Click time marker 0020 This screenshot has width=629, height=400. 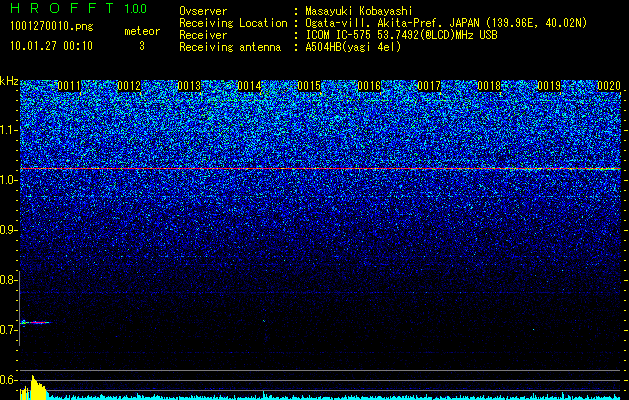(609, 86)
